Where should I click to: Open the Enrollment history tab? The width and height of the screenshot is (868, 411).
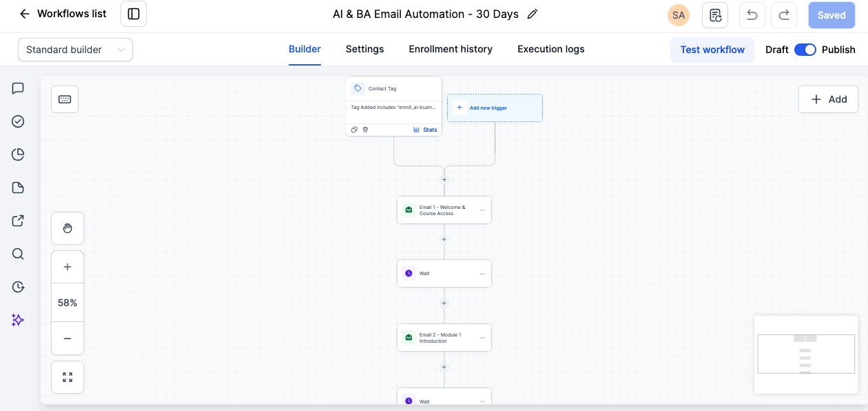click(451, 50)
